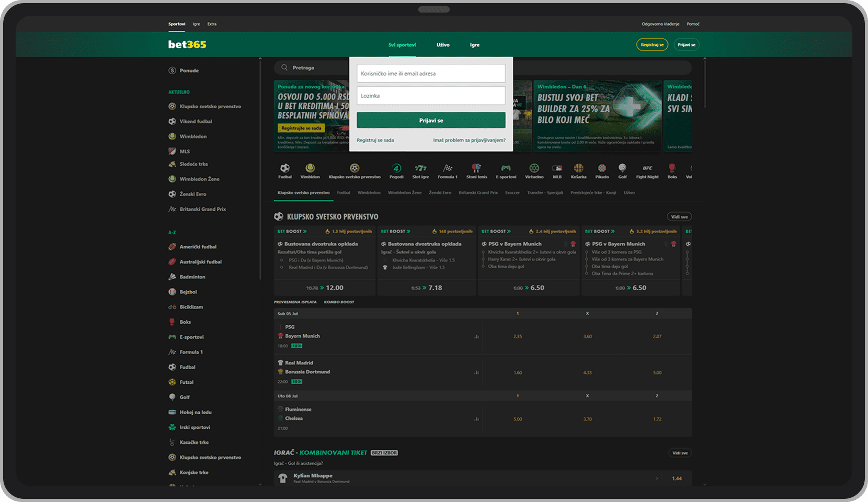Pick Chelsea win odds 1.72
This screenshot has height=502, width=868.
pyautogui.click(x=657, y=419)
